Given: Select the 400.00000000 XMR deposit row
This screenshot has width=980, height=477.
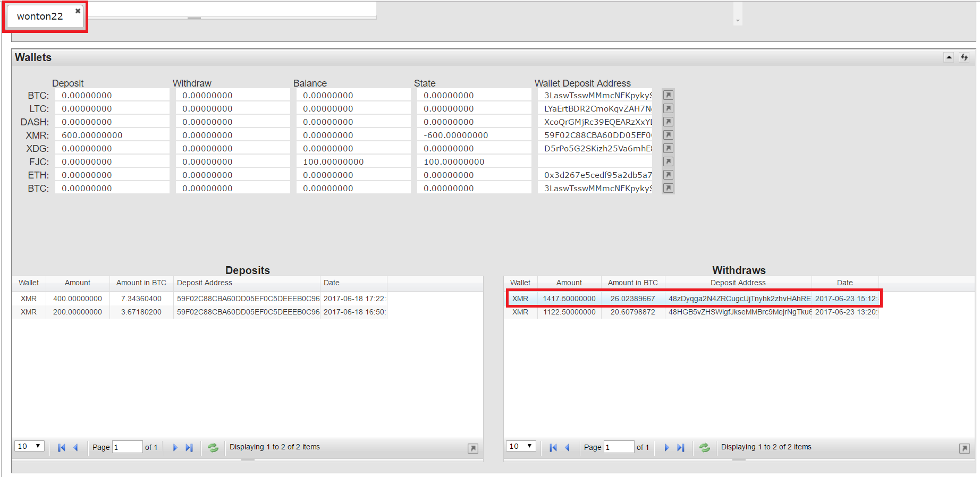Looking at the screenshot, I should (200, 299).
